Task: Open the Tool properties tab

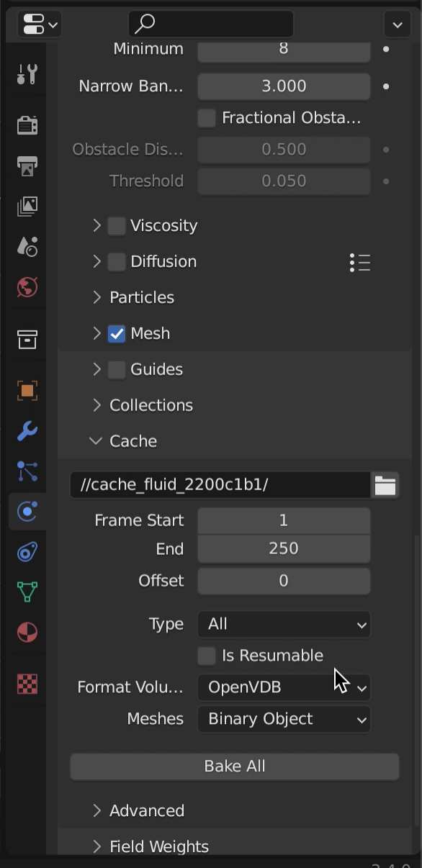Action: 27,75
